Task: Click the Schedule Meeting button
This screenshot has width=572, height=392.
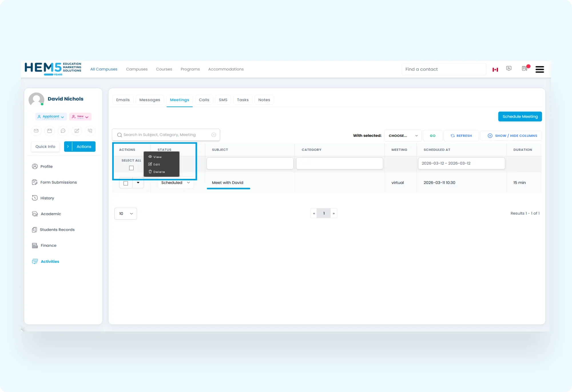Action: 520,116
